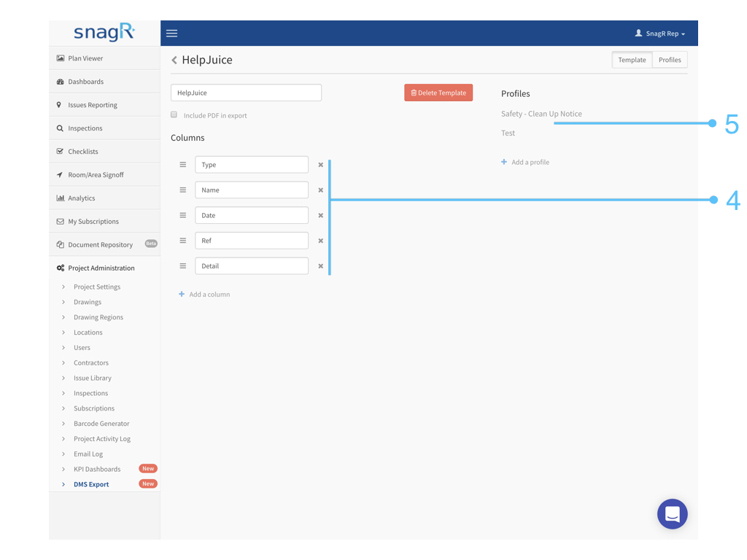Switch to the Profiles tab
The image size is (747, 560).
coord(670,60)
